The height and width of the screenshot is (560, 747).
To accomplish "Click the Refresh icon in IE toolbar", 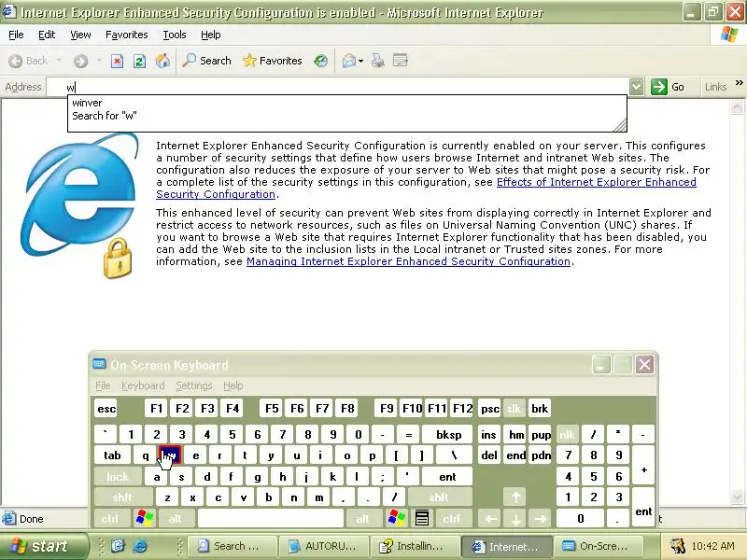I will pyautogui.click(x=139, y=61).
